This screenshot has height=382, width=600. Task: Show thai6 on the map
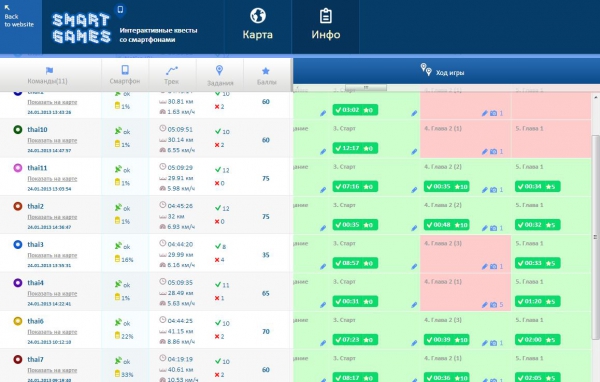[52, 332]
